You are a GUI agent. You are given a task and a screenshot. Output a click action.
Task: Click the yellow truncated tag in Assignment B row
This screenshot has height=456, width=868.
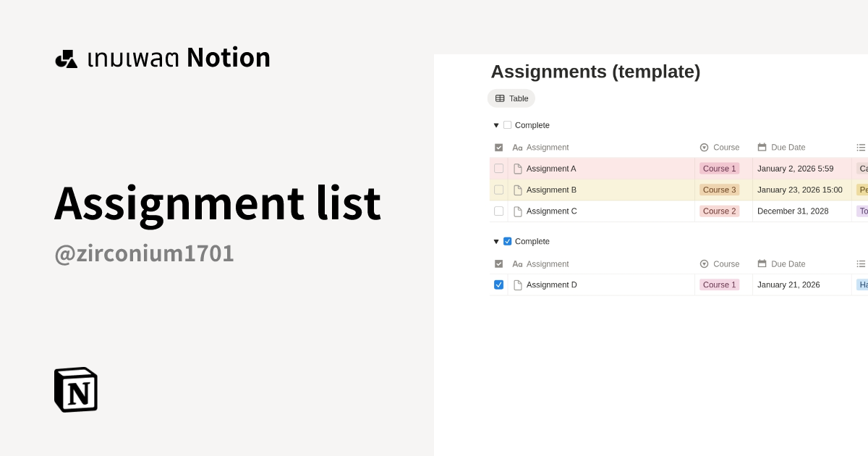(x=862, y=190)
